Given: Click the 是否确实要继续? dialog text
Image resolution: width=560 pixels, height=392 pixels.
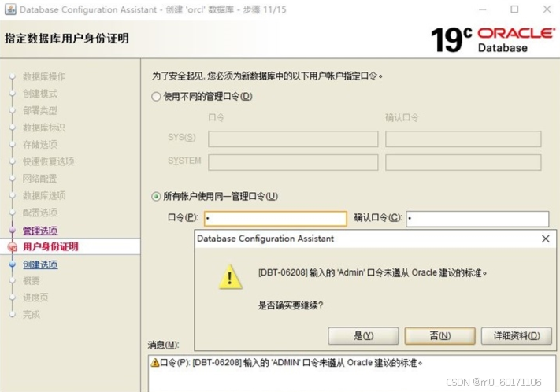Looking at the screenshot, I should pyautogui.click(x=291, y=305).
